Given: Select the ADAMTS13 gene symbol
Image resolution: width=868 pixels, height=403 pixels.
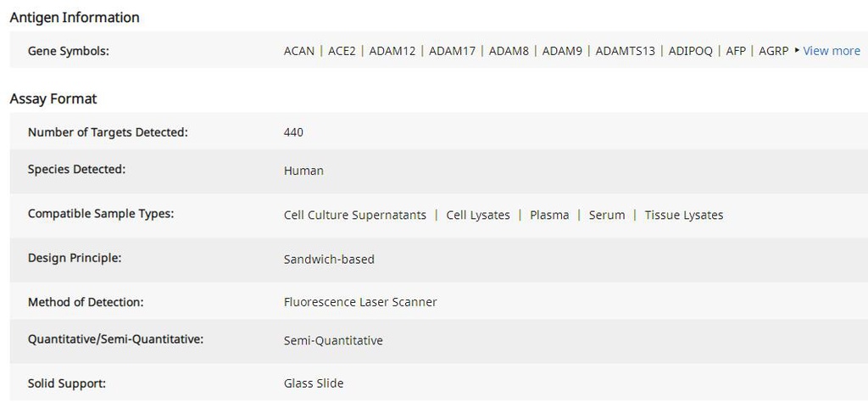Looking at the screenshot, I should click(625, 51).
